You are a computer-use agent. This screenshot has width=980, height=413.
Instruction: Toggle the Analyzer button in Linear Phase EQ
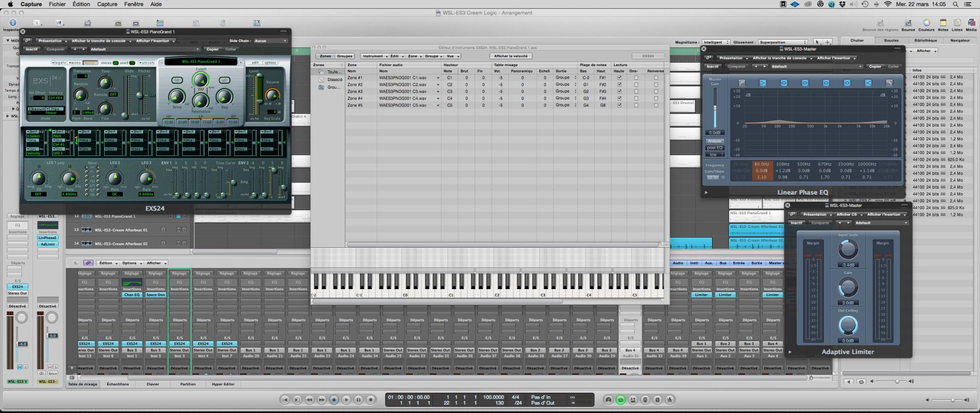[715, 141]
